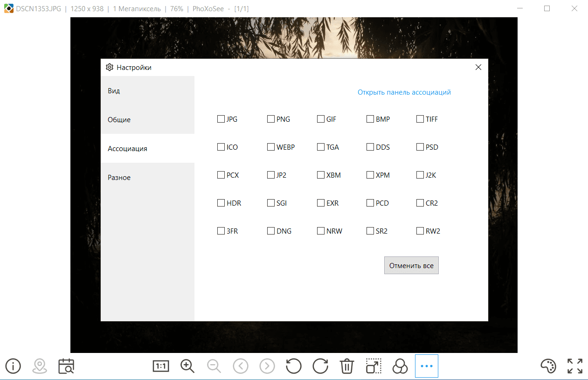This screenshot has height=380, width=588.
Task: Maximize the PhoXoSee window
Action: point(547,8)
